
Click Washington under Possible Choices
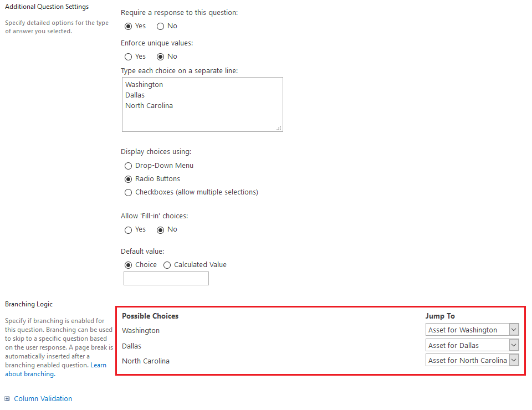[140, 331]
